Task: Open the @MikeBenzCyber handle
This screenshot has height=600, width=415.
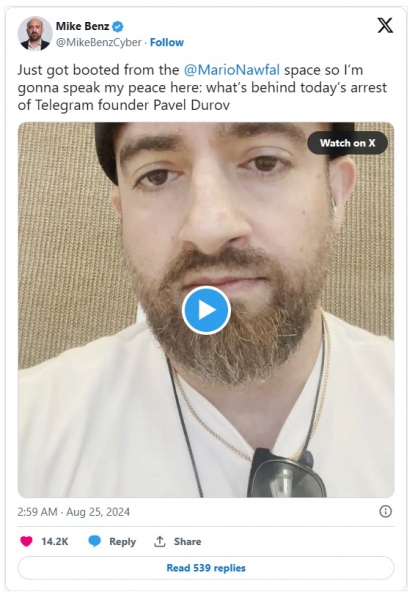Action: coord(99,42)
